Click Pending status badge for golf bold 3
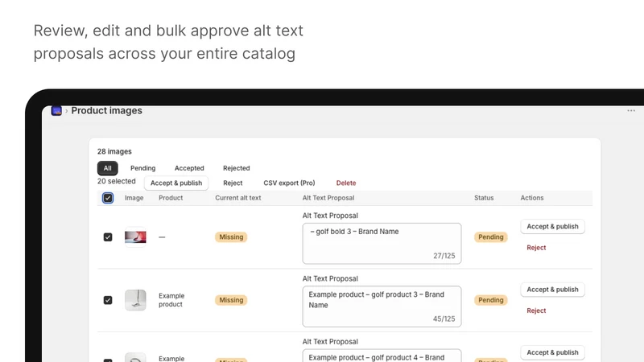The image size is (644, 362). [x=490, y=237]
